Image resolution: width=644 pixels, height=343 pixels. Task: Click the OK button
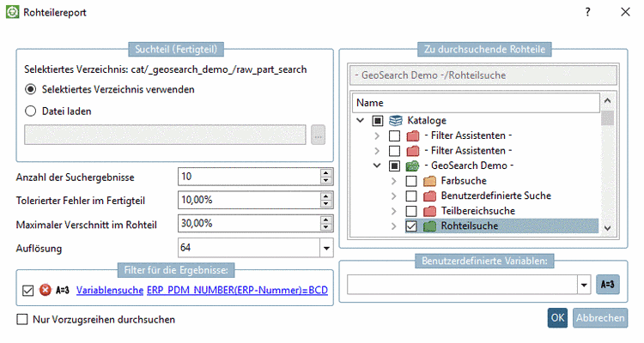point(557,318)
